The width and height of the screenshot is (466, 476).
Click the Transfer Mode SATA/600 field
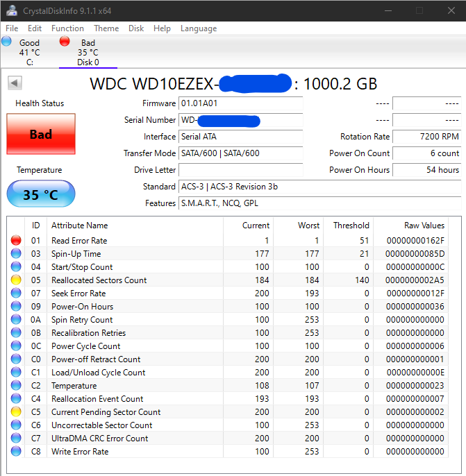[x=240, y=153]
